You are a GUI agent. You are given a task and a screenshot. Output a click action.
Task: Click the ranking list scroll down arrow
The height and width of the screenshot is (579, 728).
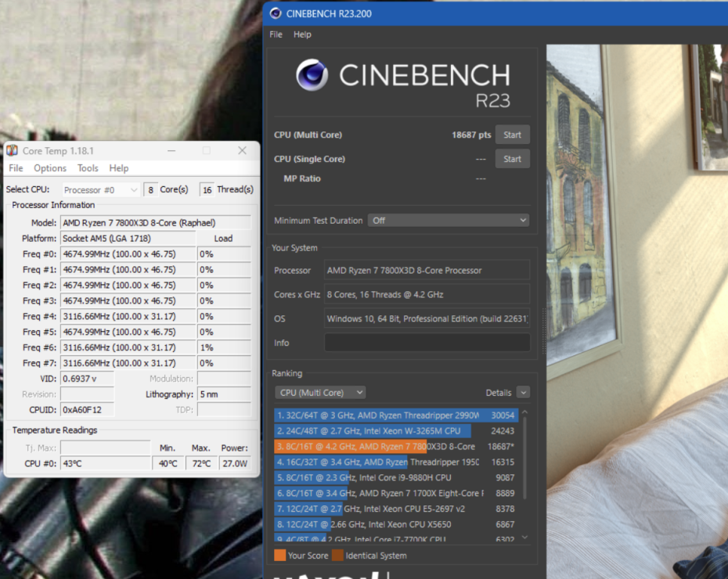tap(524, 538)
